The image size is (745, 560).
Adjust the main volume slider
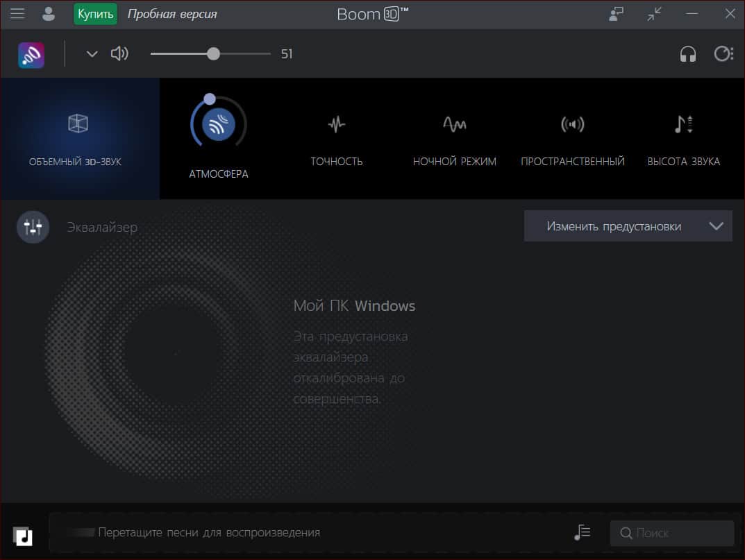(210, 53)
